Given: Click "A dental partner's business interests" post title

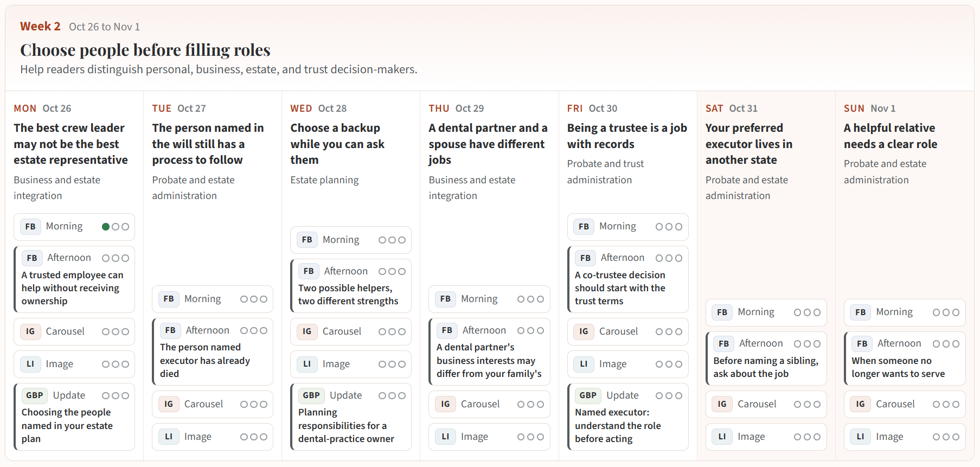Looking at the screenshot, I should [489, 360].
